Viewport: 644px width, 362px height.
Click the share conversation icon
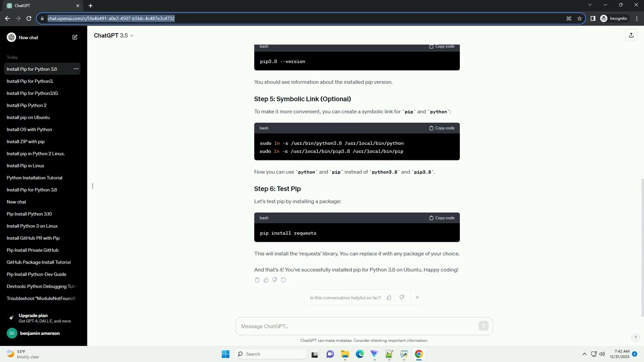[631, 35]
